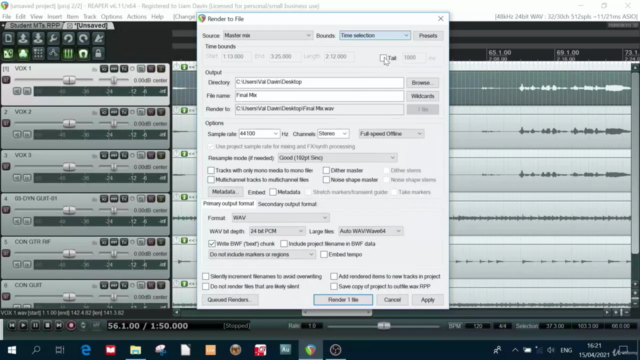
Task: Click the Open Project upload-arrow icon
Action: [x=23, y=38]
